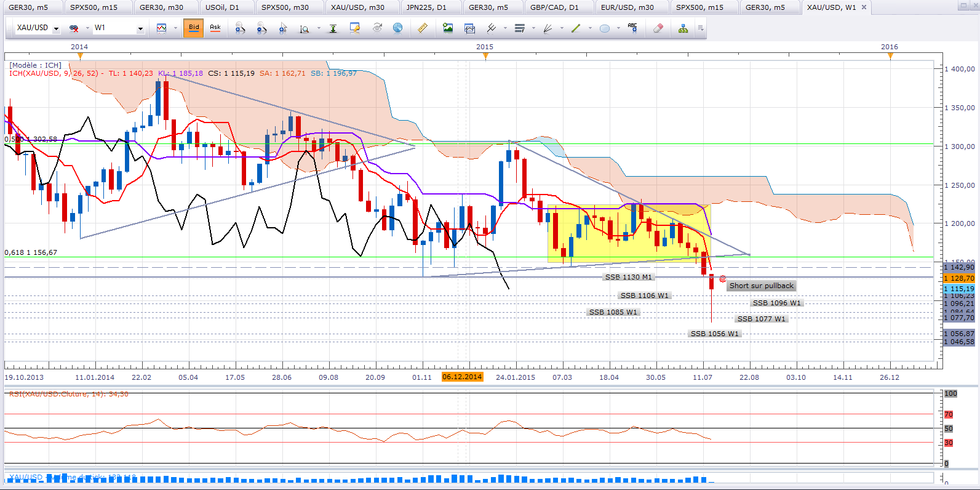Select the 'SSB 1130 M1' label
980x490 pixels.
[628, 277]
